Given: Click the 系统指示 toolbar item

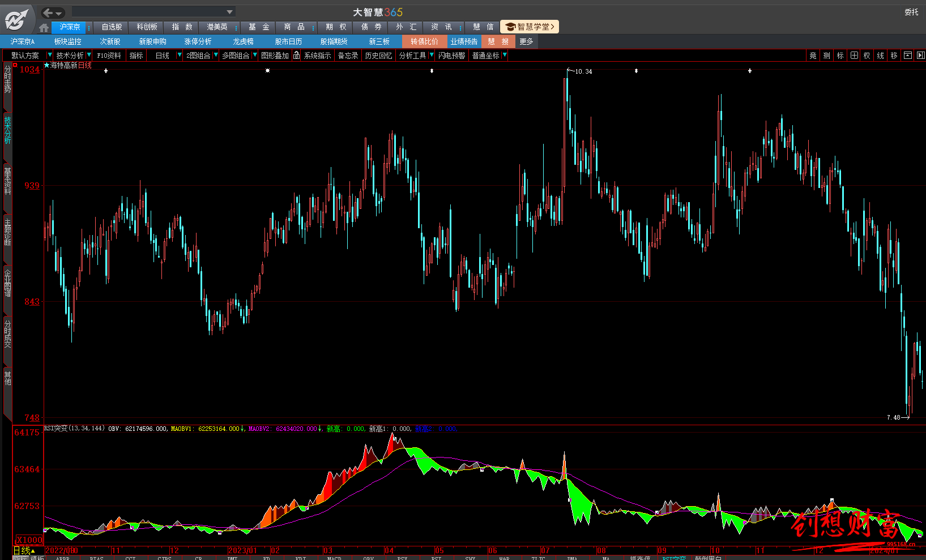Looking at the screenshot, I should [x=317, y=55].
